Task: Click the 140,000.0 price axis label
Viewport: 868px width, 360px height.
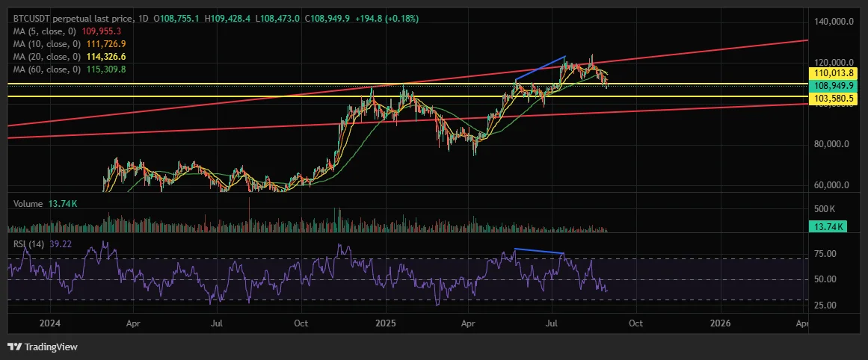Action: pos(833,22)
